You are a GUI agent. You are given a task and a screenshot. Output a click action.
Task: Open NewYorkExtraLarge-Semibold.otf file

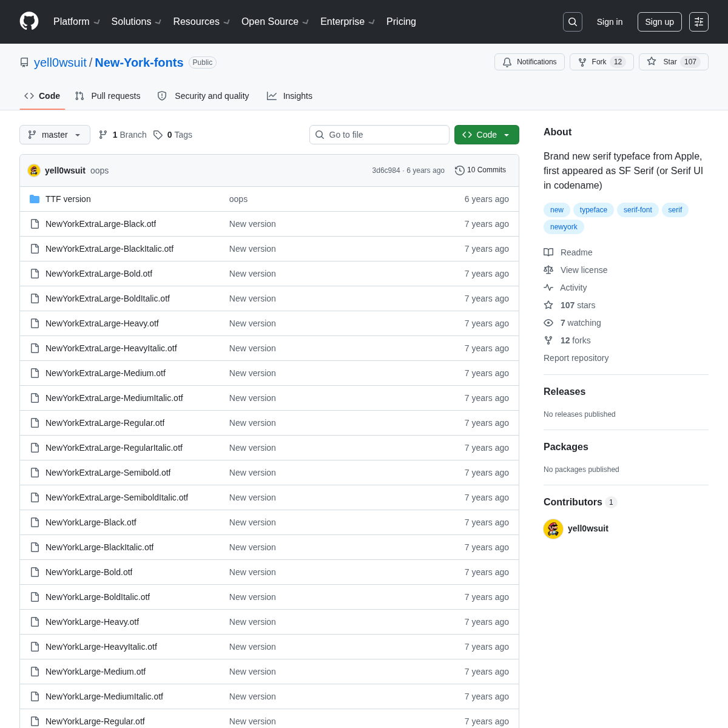[108, 473]
